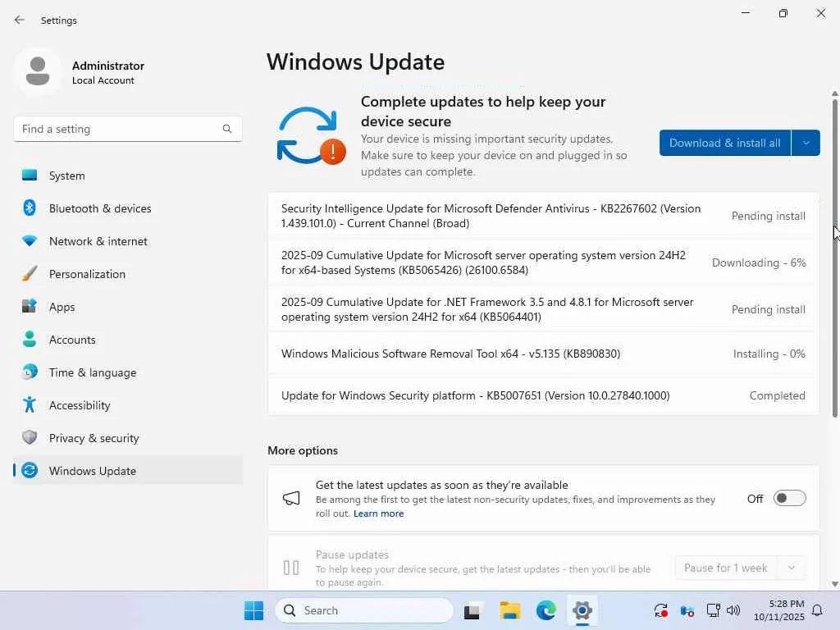This screenshot has height=630, width=840.
Task: Click the volume speaker tray icon
Action: [x=733, y=610]
